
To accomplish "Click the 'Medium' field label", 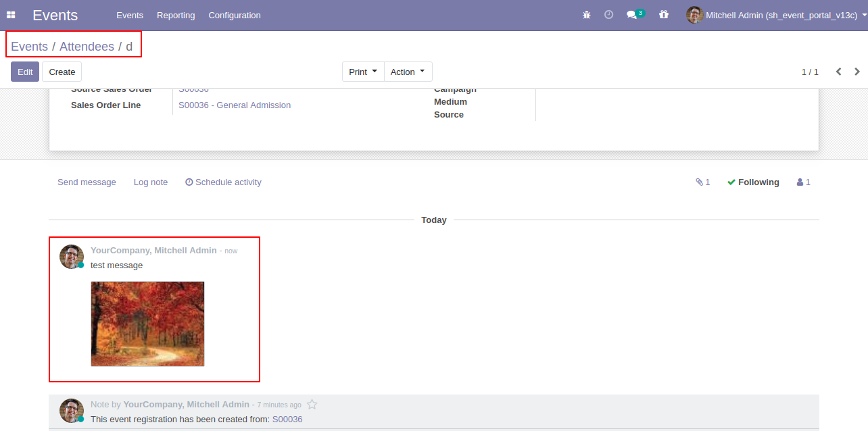I will (x=450, y=102).
